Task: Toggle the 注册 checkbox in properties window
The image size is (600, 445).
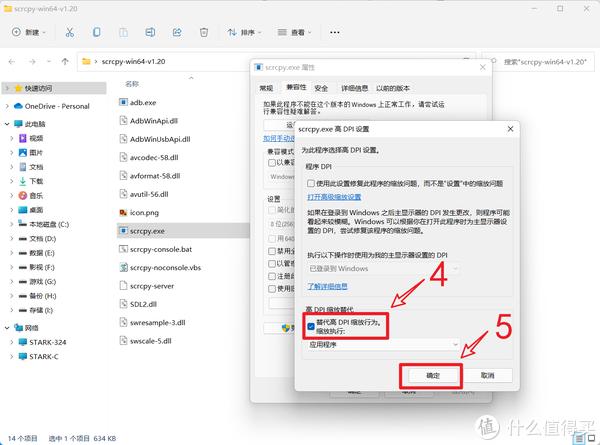Action: click(x=272, y=276)
